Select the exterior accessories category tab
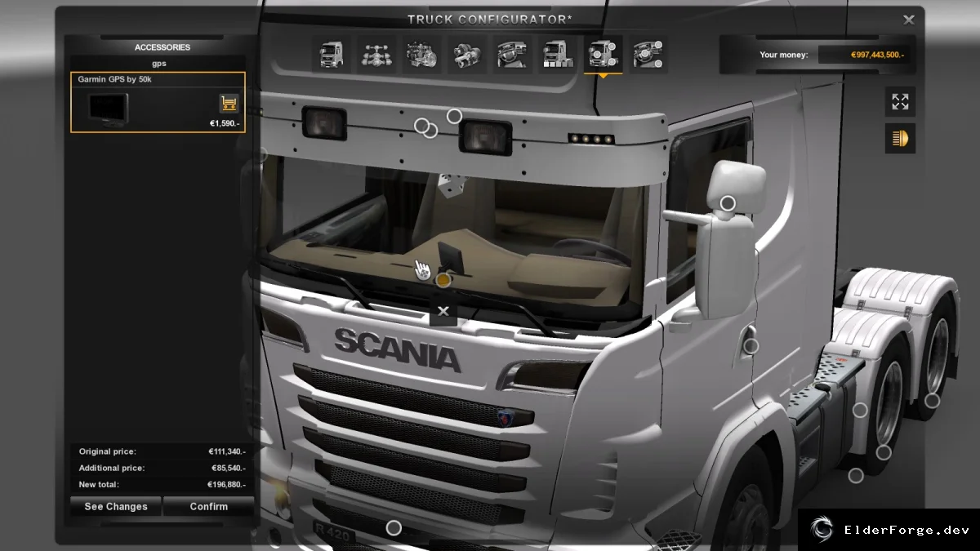The height and width of the screenshot is (551, 980). pyautogui.click(x=603, y=56)
